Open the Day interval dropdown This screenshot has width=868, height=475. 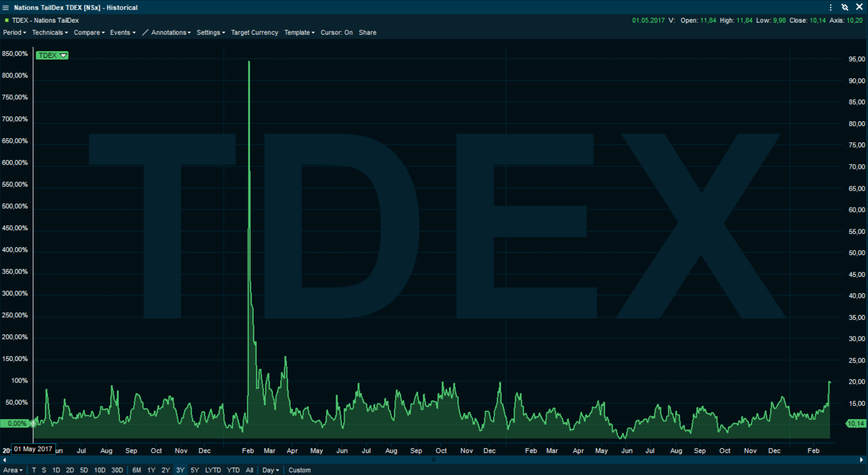pyautogui.click(x=270, y=470)
